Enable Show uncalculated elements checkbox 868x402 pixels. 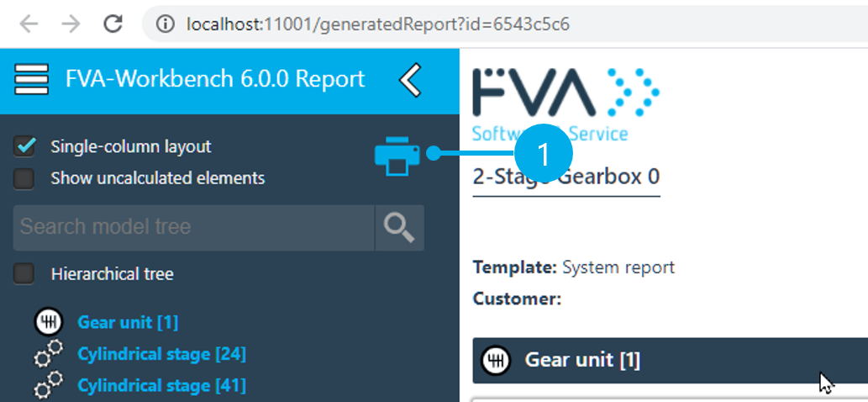pyautogui.click(x=24, y=178)
